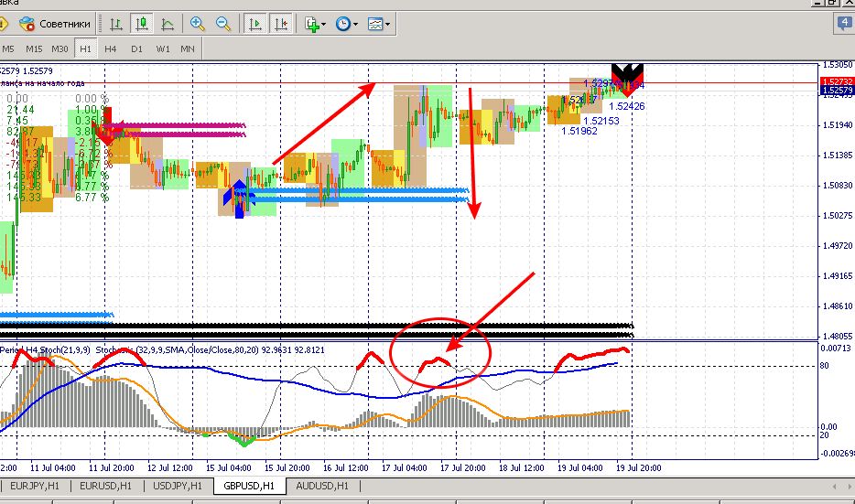Click the -0.00269 indicator scale value
The width and height of the screenshot is (855, 504).
coord(837,454)
